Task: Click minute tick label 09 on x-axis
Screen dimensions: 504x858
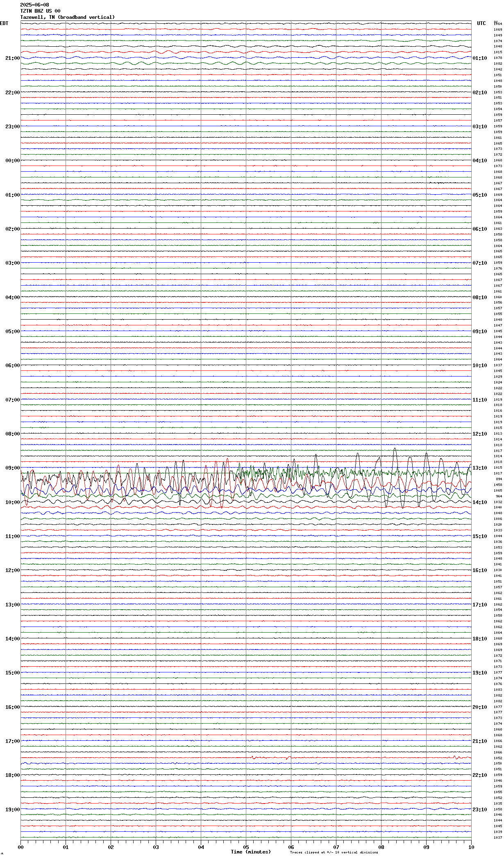Action: click(426, 847)
